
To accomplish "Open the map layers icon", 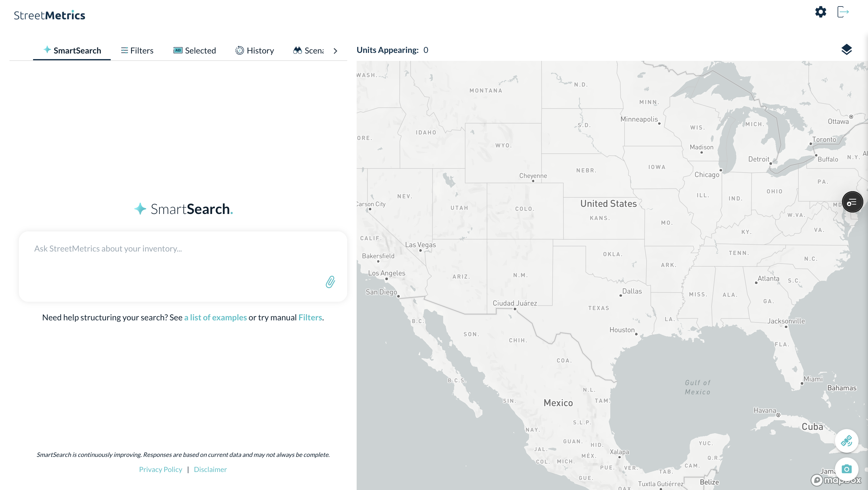I will [x=846, y=50].
